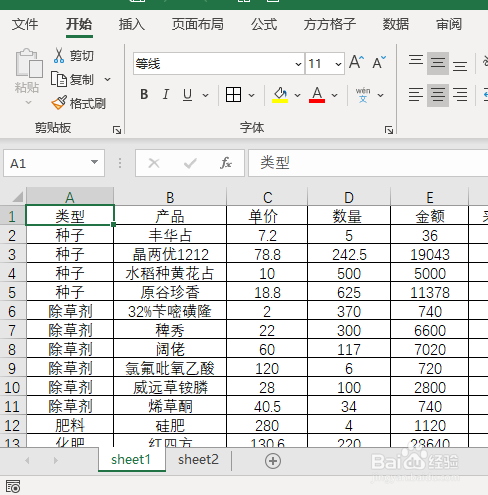Switch to the 插入 tab
The width and height of the screenshot is (488, 495).
click(132, 24)
